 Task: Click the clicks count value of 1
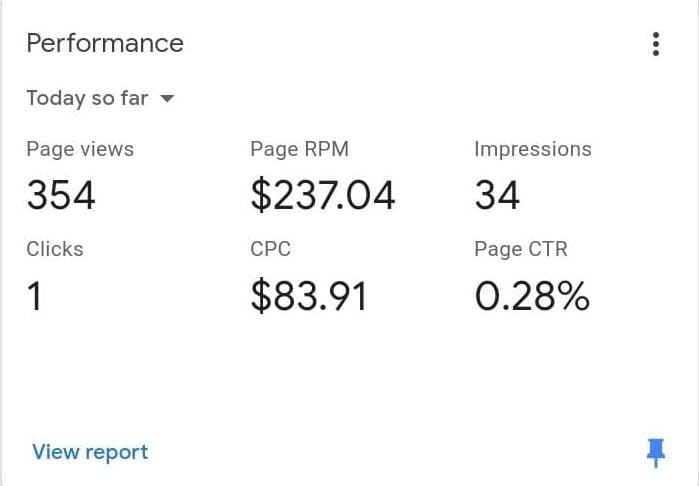click(x=35, y=296)
